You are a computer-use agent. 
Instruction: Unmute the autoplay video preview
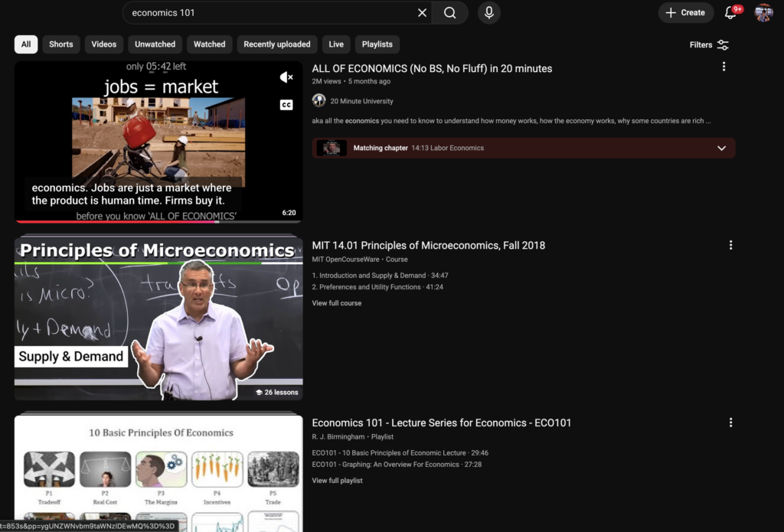(x=286, y=77)
